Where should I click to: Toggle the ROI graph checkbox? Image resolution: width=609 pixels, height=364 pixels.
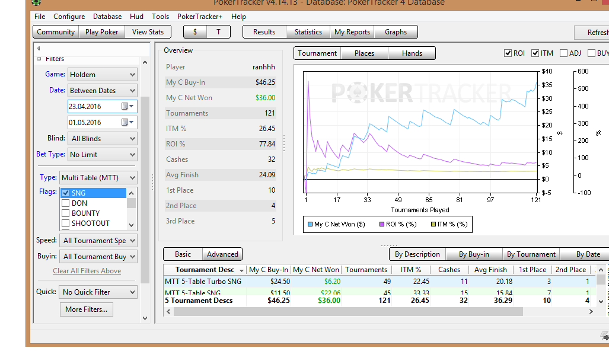pos(508,53)
